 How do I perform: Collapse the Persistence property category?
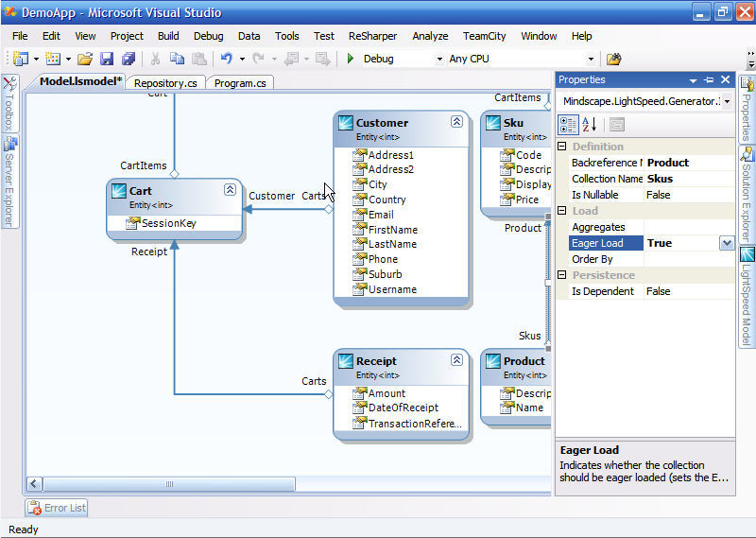point(561,274)
